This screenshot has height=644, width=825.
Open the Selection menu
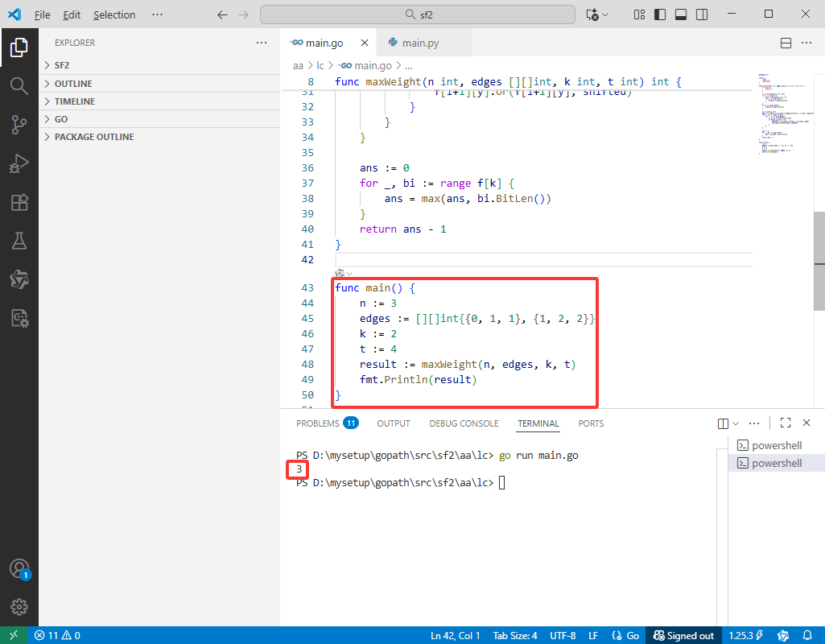coord(114,14)
